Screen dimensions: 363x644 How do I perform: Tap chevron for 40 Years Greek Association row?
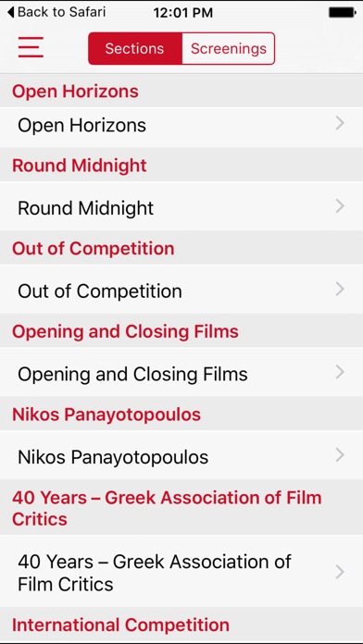click(x=340, y=572)
